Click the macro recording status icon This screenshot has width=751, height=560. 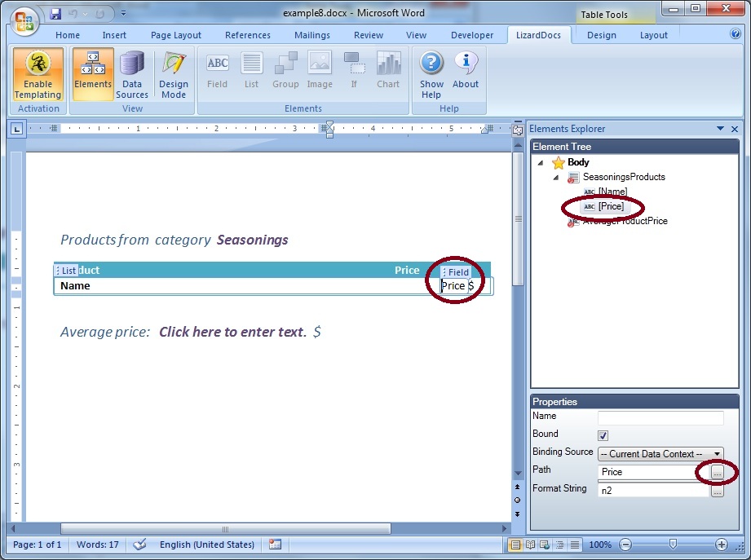click(x=275, y=545)
